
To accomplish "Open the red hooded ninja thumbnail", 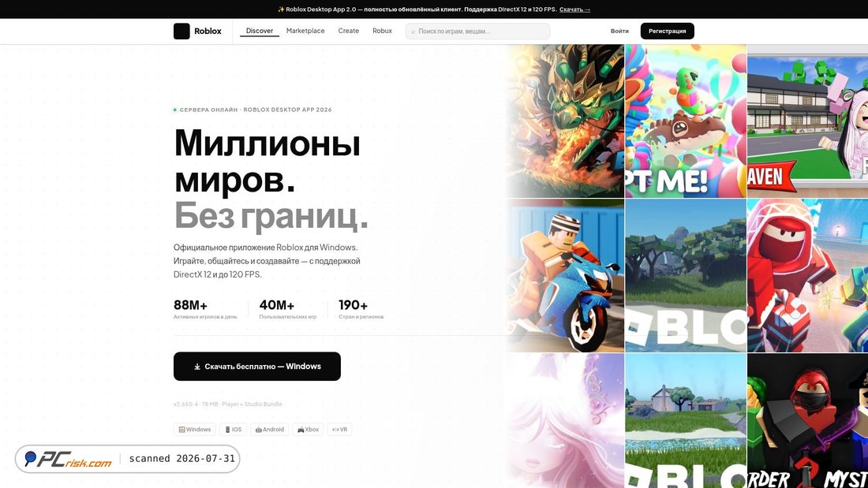I will (x=808, y=276).
